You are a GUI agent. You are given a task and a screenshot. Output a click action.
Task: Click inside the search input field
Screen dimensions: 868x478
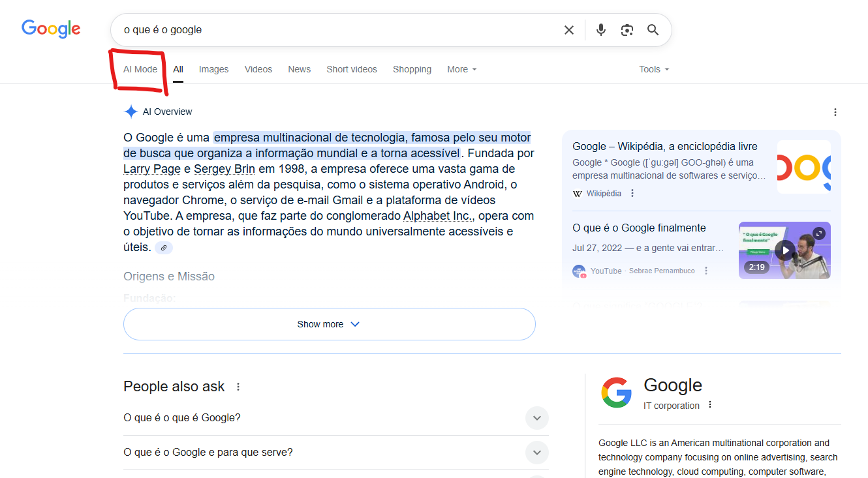pos(326,29)
